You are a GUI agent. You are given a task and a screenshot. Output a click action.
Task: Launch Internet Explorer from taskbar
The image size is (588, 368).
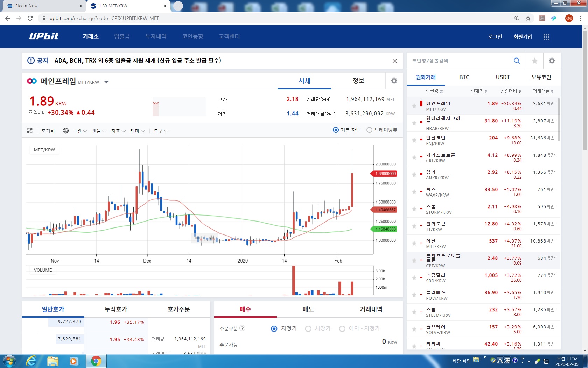point(31,361)
